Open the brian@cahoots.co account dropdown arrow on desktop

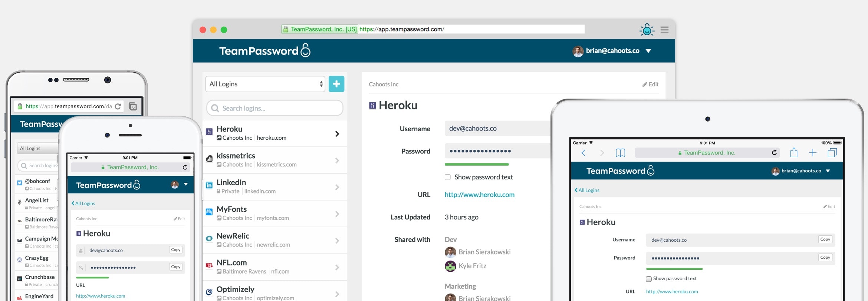pos(648,51)
